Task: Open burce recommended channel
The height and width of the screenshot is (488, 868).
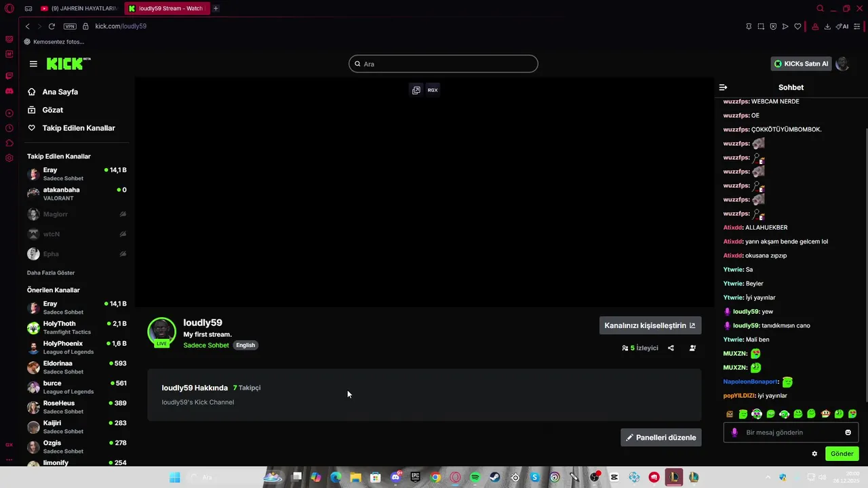Action: pos(77,387)
